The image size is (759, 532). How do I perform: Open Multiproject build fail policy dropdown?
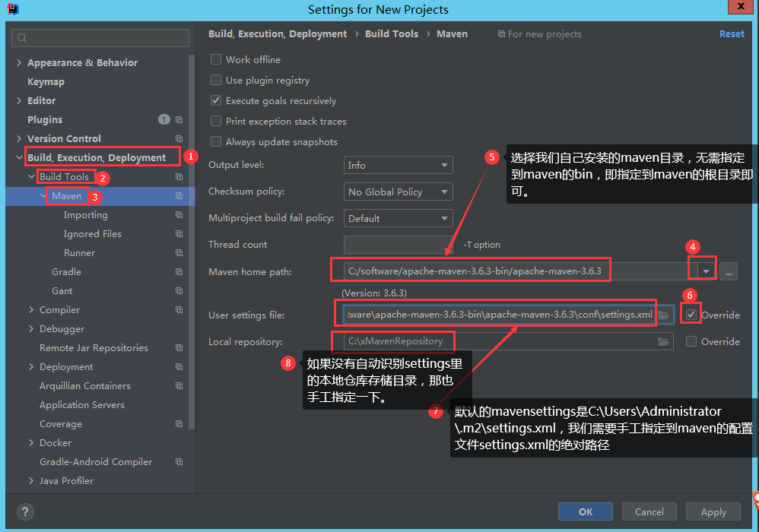click(398, 218)
